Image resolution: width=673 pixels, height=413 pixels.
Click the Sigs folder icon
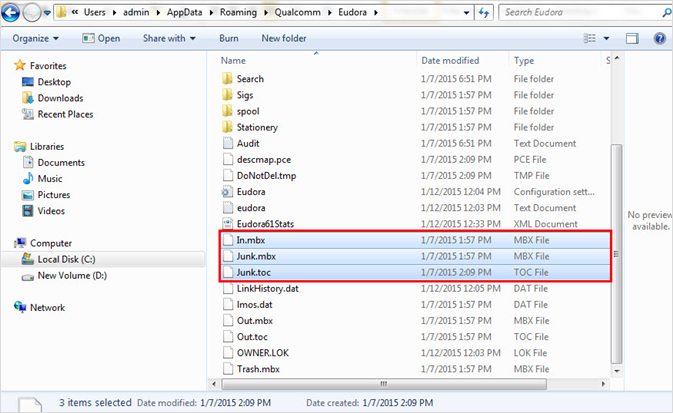click(227, 95)
